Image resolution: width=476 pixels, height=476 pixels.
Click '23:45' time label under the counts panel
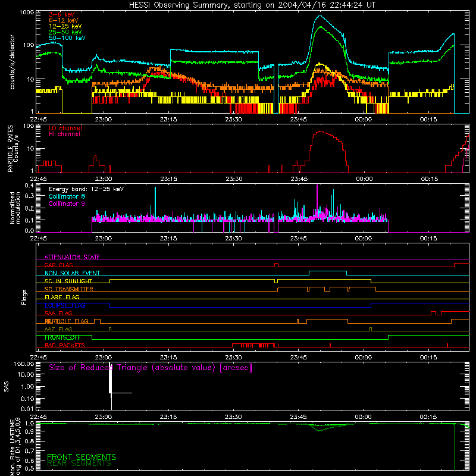299,120
